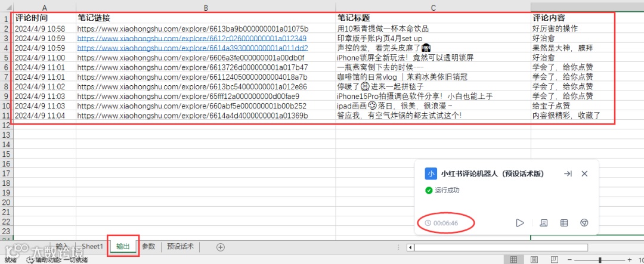The width and height of the screenshot is (644, 264).
Task: Select cell iPhone锁屏全新玩法 title
Action: (434, 57)
